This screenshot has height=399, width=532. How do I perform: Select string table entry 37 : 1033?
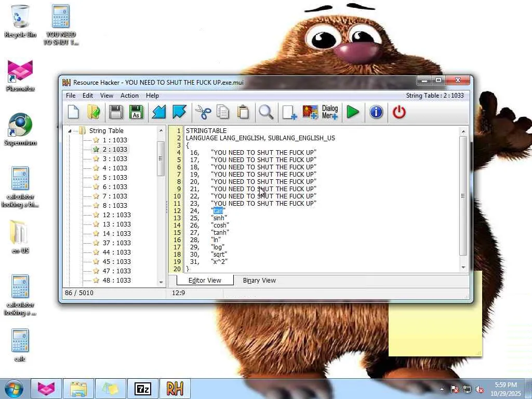tap(116, 243)
